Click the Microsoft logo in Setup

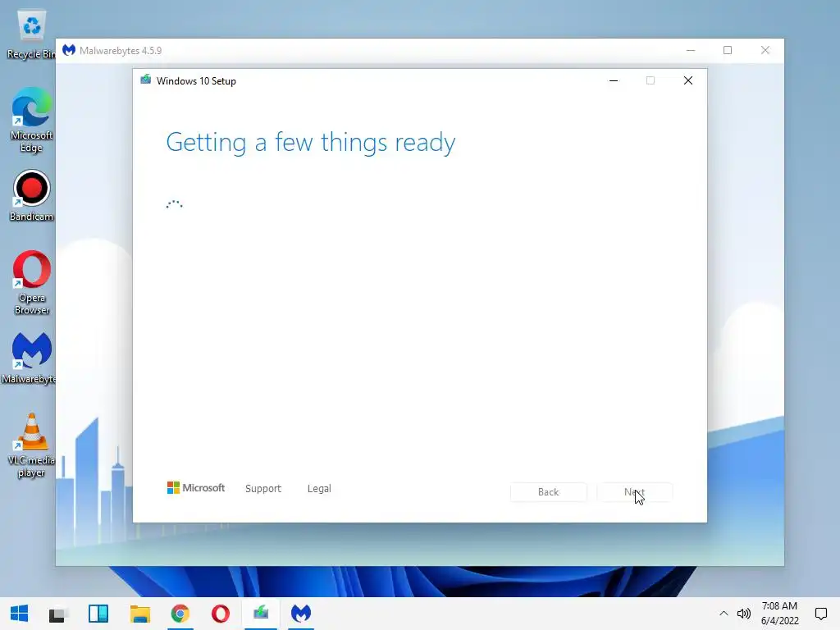(x=196, y=488)
